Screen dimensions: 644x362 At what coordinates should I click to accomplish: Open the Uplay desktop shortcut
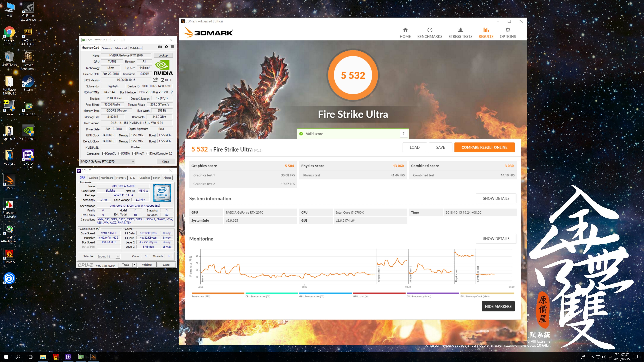[9, 280]
